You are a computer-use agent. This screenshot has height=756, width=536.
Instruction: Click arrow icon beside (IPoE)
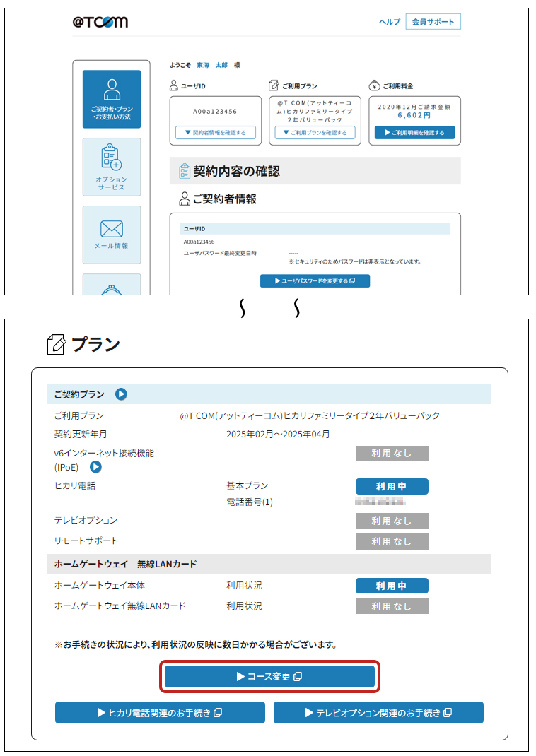point(96,467)
